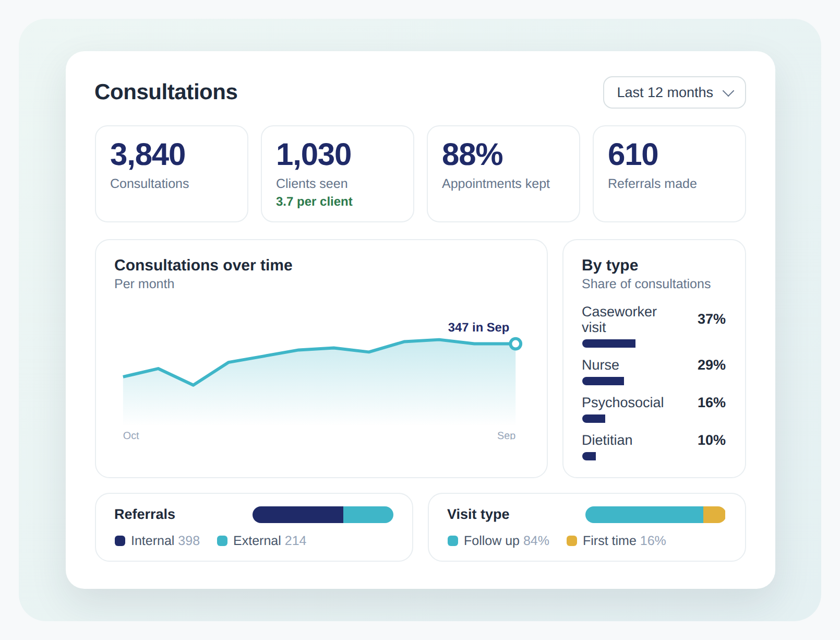Click the 347 in Sep chart label
The image size is (840, 640).
point(478,327)
